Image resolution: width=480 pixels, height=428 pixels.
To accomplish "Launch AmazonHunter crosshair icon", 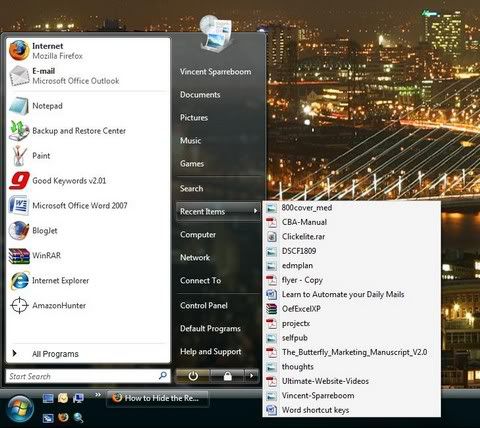I will 19,305.
